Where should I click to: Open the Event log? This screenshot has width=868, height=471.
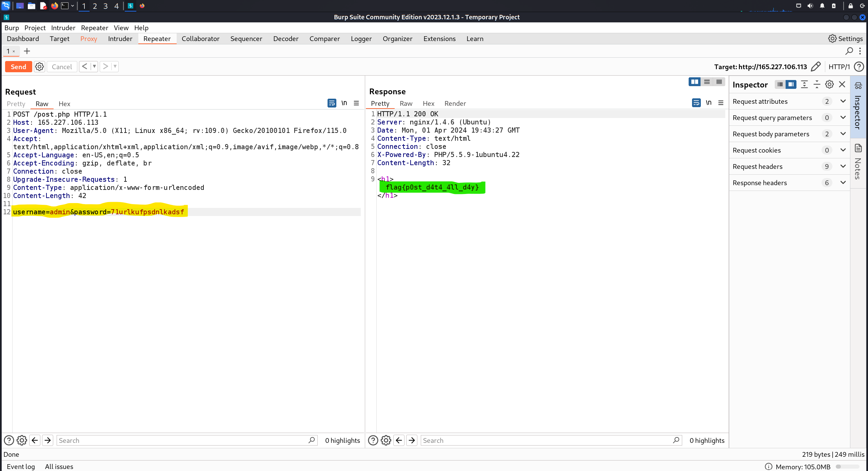pos(21,467)
